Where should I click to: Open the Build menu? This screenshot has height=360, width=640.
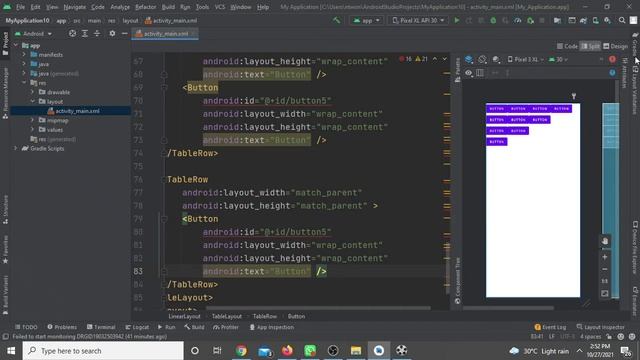tap(168, 7)
